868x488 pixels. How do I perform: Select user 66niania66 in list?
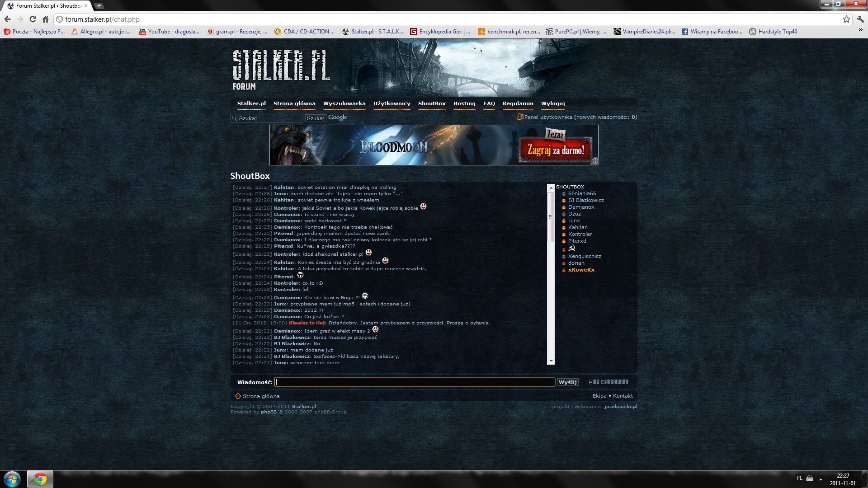coord(582,193)
